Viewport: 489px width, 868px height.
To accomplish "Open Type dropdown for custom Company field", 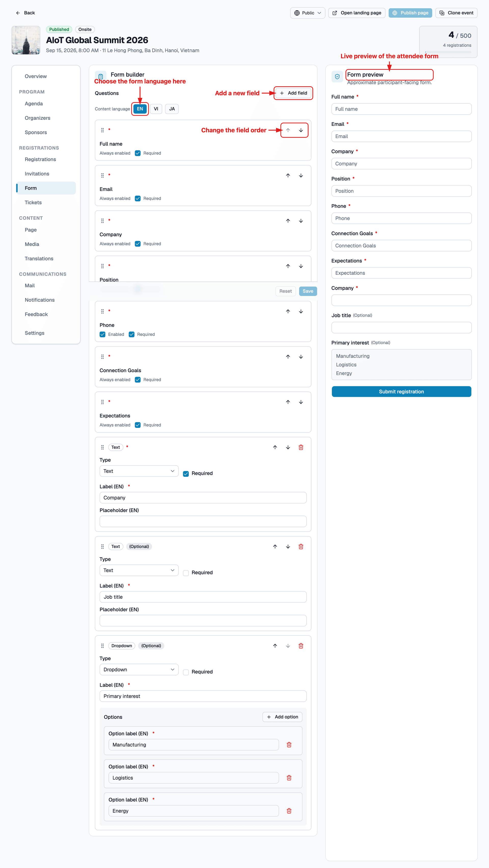I will pyautogui.click(x=139, y=471).
